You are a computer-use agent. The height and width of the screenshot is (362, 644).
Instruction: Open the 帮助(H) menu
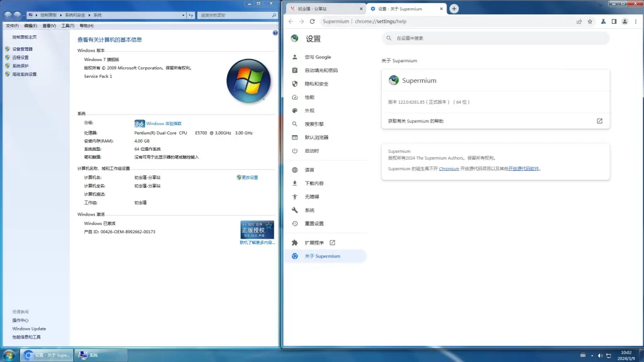pos(86,25)
